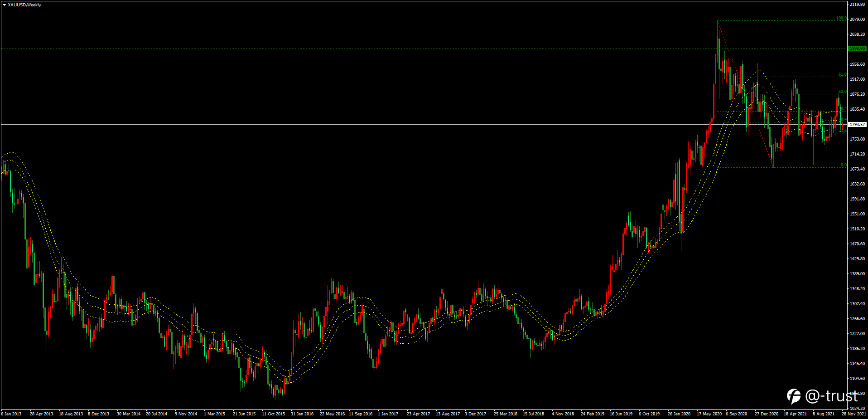Click the 1632.60 price axis value
Screen dimensions: 868x419
(858, 184)
